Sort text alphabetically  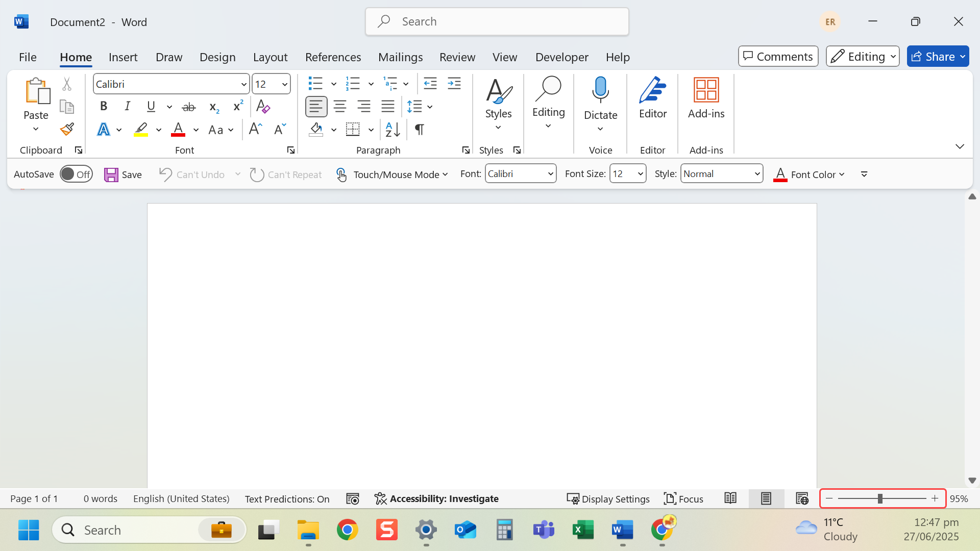[x=393, y=129]
